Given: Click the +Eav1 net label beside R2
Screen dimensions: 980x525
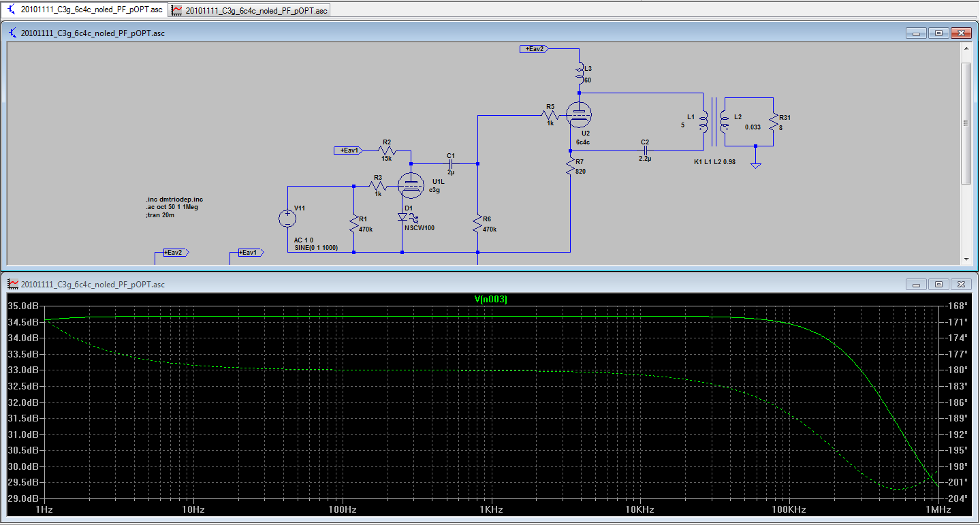Looking at the screenshot, I should [348, 150].
